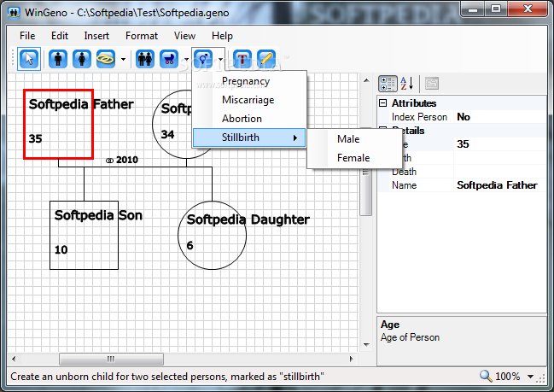Open the Format menu
This screenshot has height=392, width=554.
[142, 36]
